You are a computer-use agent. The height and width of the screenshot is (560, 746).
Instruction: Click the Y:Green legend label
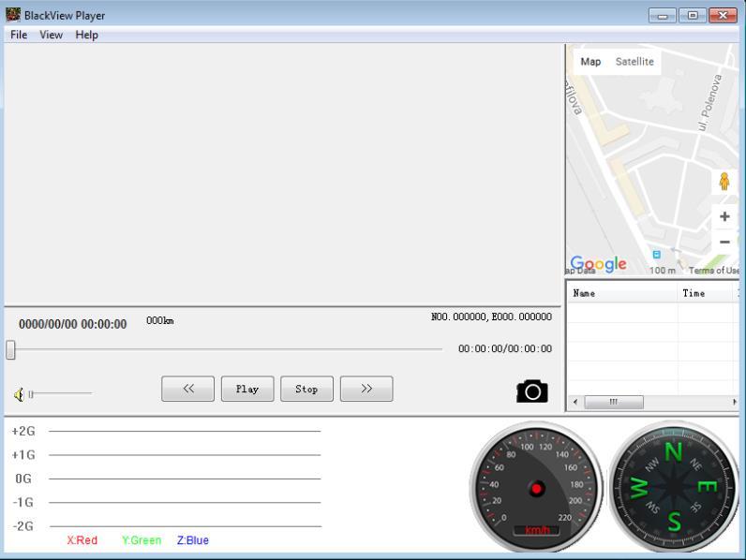pos(142,540)
